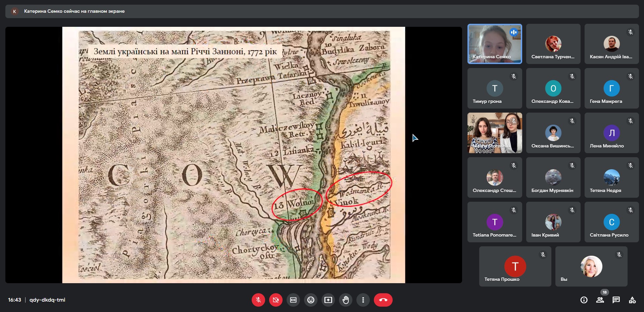The height and width of the screenshot is (312, 644).
Task: Unmute the microphone in bottom toolbar
Action: [258, 300]
